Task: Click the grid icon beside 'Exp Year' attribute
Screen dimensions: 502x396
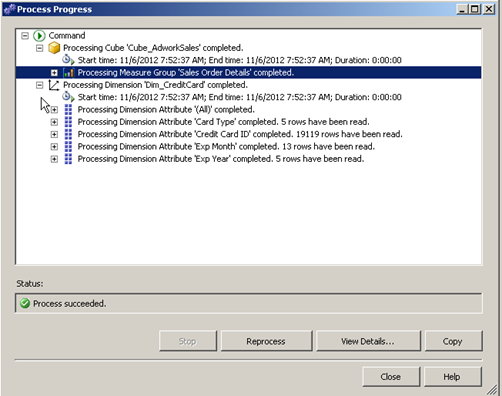Action: (68, 159)
